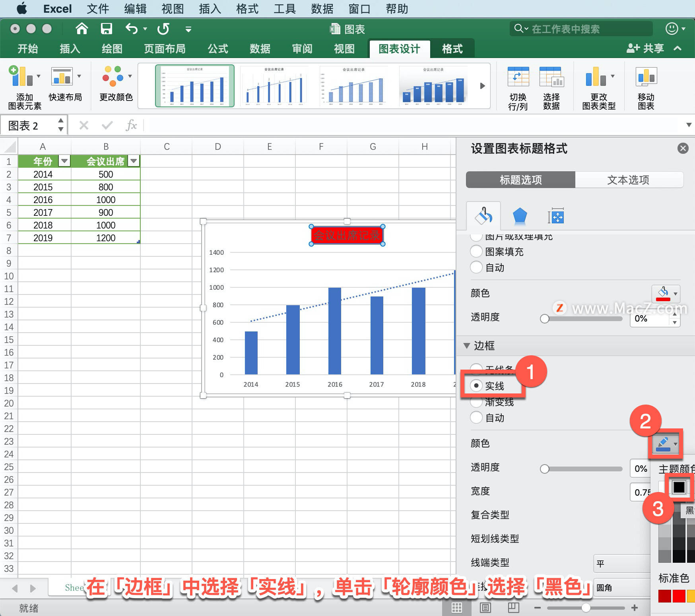The height and width of the screenshot is (616, 695).
Task: Select the 实线 radio button
Action: [x=476, y=385]
